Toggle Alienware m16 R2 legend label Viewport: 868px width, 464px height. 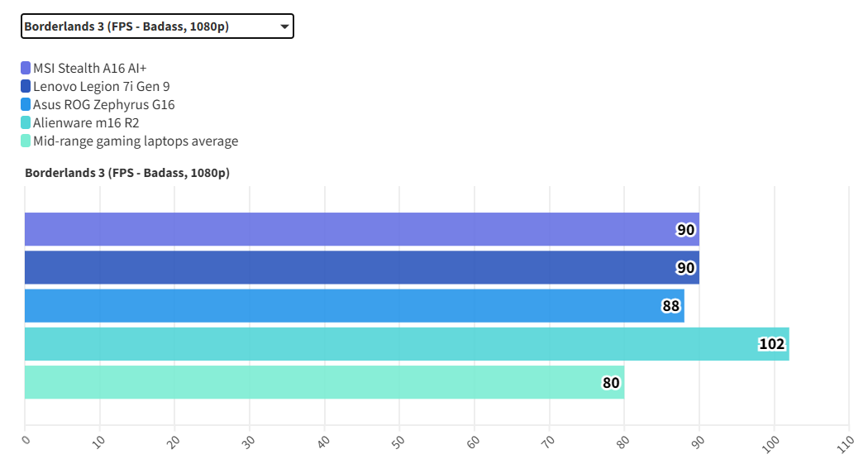coord(86,122)
